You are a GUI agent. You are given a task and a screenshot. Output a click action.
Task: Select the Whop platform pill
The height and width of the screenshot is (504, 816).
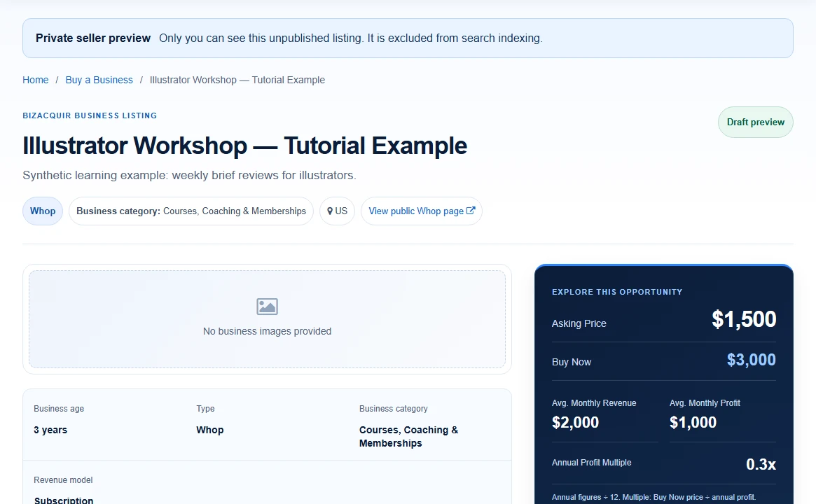pyautogui.click(x=43, y=211)
